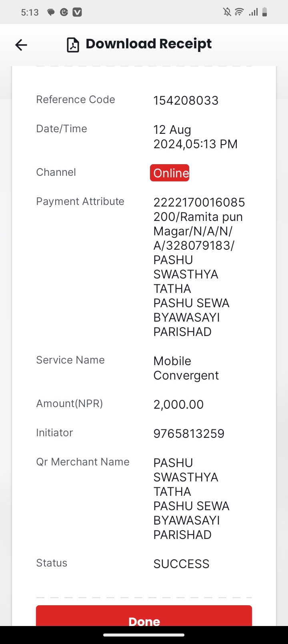
Task: Tap the muted notifications bell icon
Action: click(227, 12)
